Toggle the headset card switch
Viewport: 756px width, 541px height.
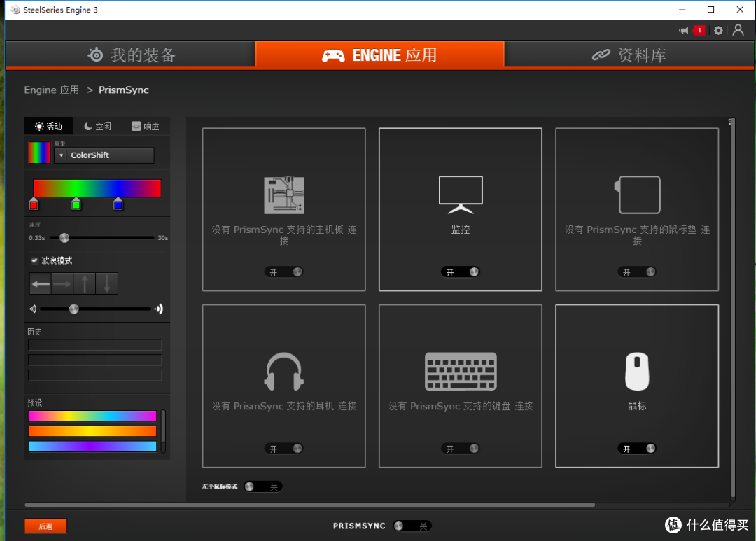(x=284, y=449)
